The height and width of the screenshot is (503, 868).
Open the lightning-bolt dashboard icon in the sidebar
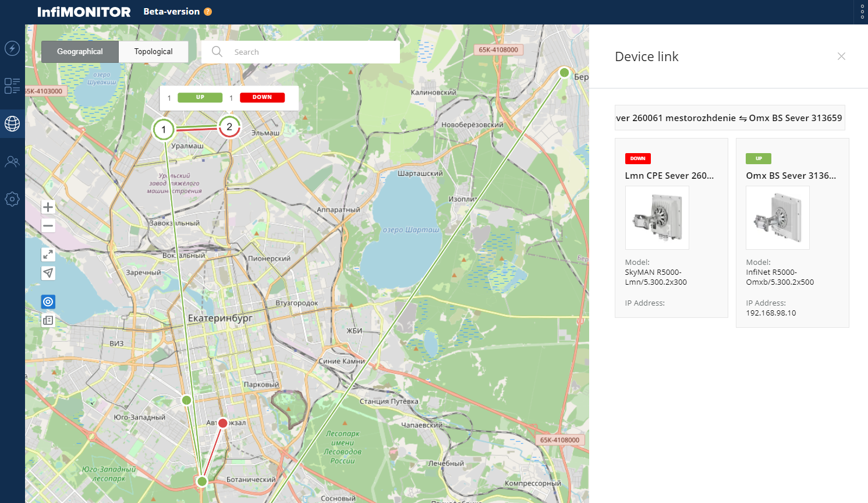click(x=12, y=48)
